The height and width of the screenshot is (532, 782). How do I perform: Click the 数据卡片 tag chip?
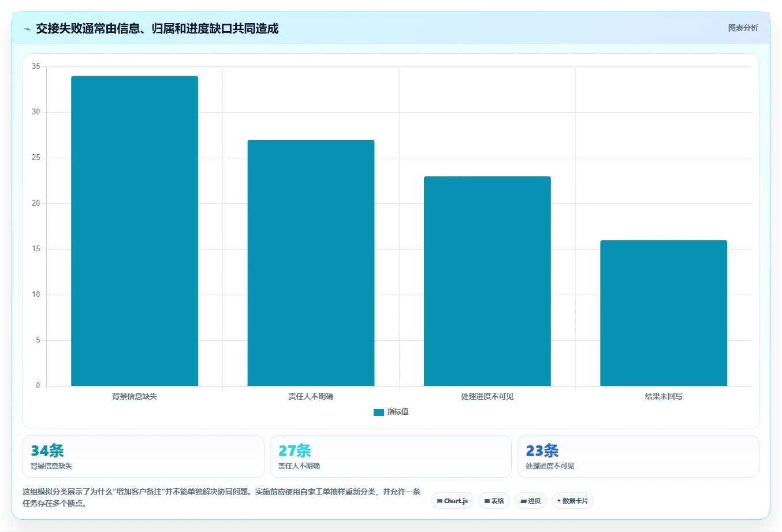[x=572, y=501]
